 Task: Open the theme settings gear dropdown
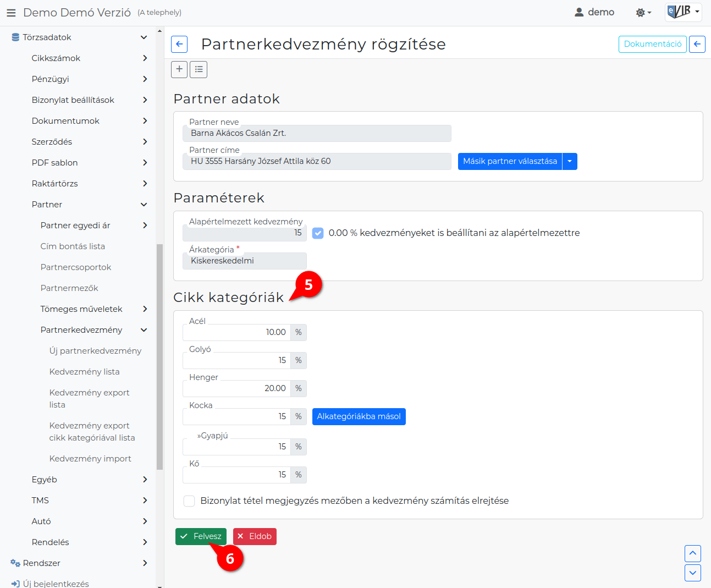pyautogui.click(x=643, y=12)
